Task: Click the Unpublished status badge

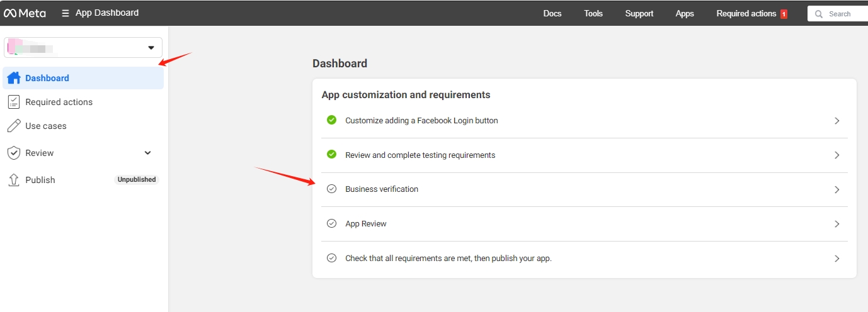Action: tap(137, 180)
